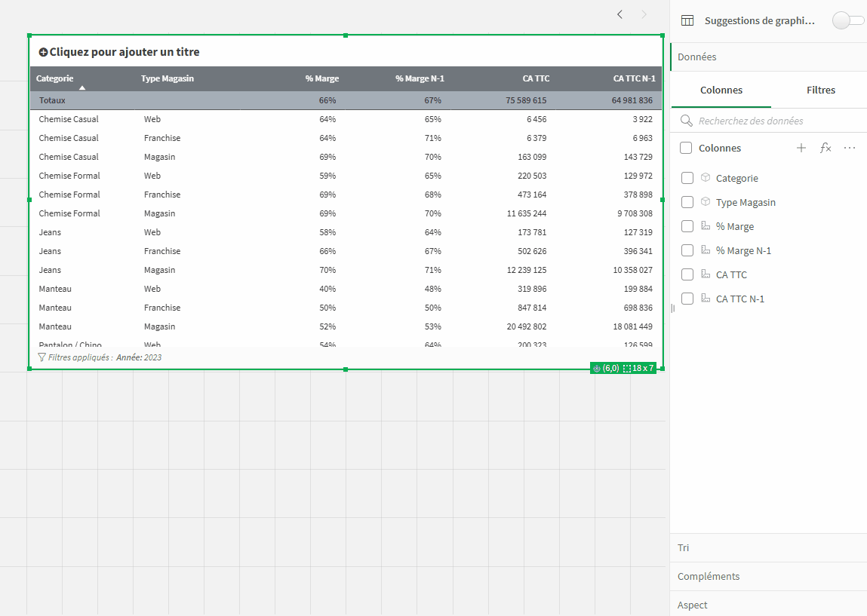Image resolution: width=867 pixels, height=616 pixels.
Task: Click the applied filters funnel icon
Action: [x=42, y=357]
